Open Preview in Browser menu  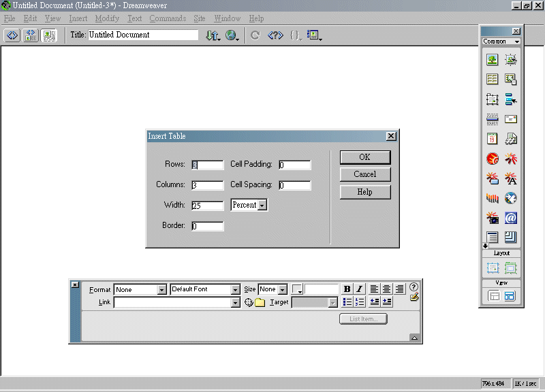pos(232,35)
